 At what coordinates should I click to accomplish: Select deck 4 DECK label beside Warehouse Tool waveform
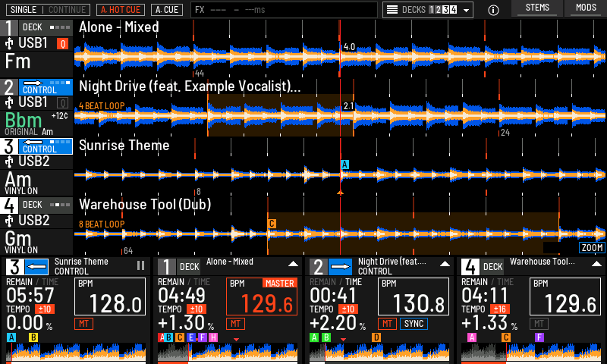(x=33, y=205)
